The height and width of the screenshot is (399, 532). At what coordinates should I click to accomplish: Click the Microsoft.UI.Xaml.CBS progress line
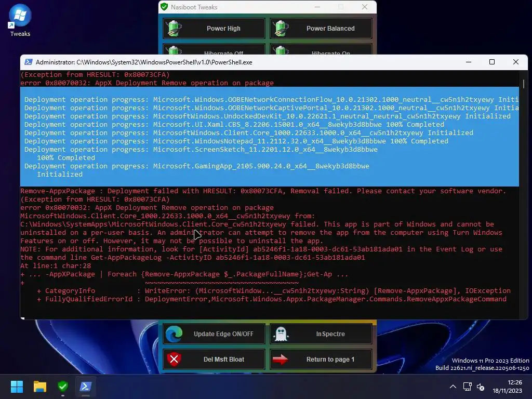pyautogui.click(x=234, y=125)
